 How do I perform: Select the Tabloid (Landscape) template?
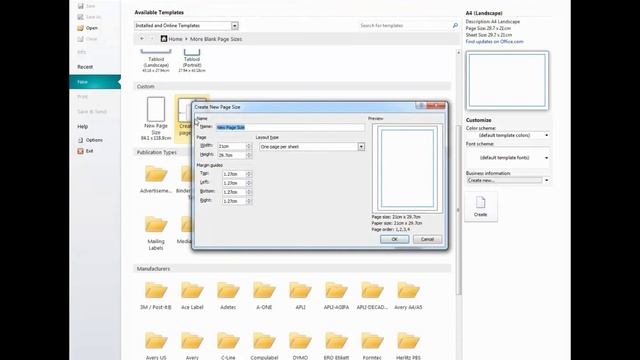(x=156, y=61)
